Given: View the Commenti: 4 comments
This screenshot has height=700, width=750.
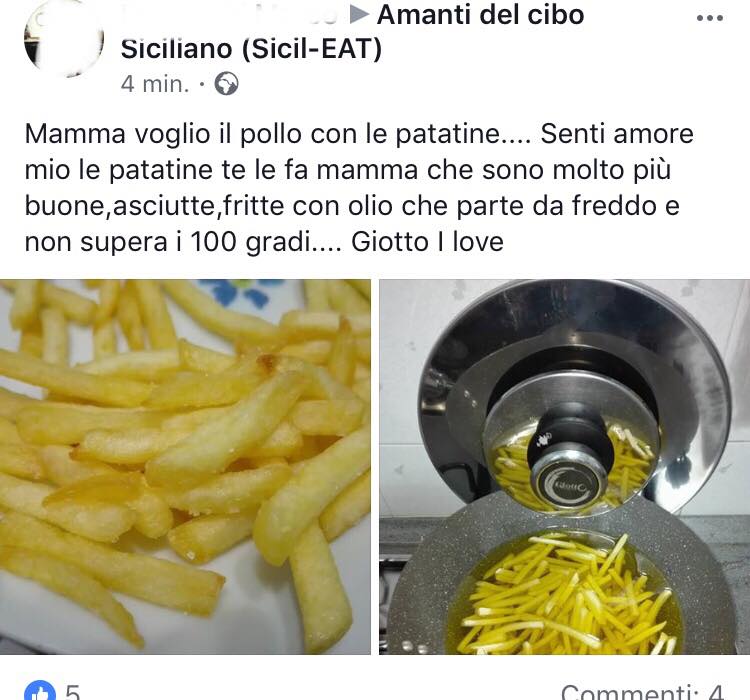Looking at the screenshot, I should pyautogui.click(x=642, y=692).
